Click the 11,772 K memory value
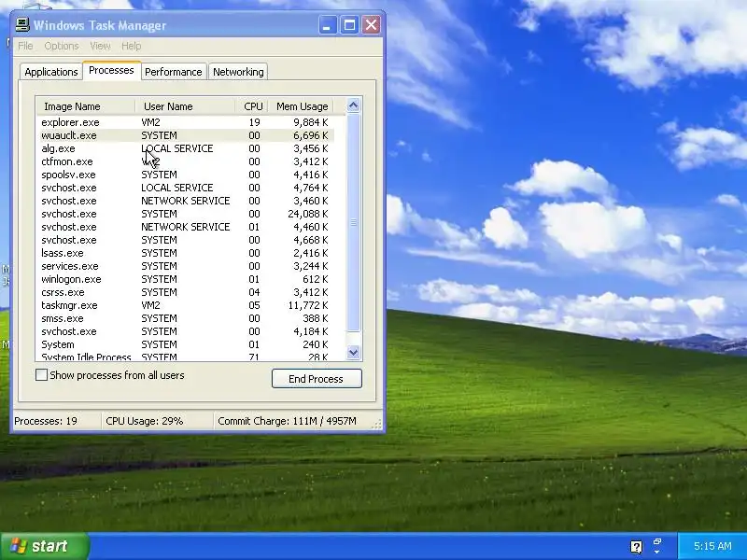The image size is (747, 560). [308, 305]
